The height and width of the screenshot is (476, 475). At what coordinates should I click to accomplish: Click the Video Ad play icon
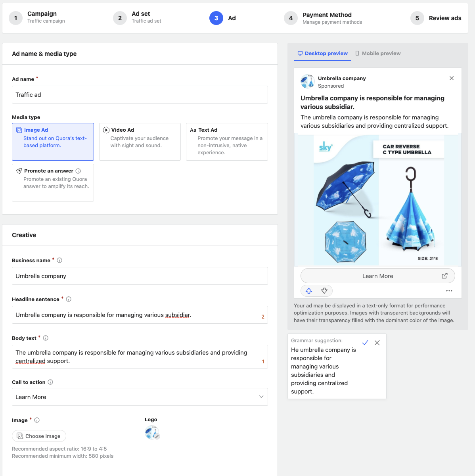coord(106,130)
